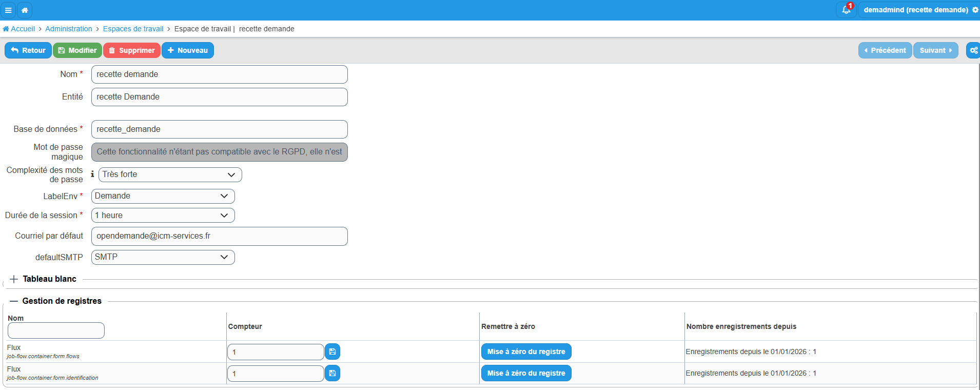Go to the Suivant record
Screen dimensions: 980x390
[x=936, y=50]
